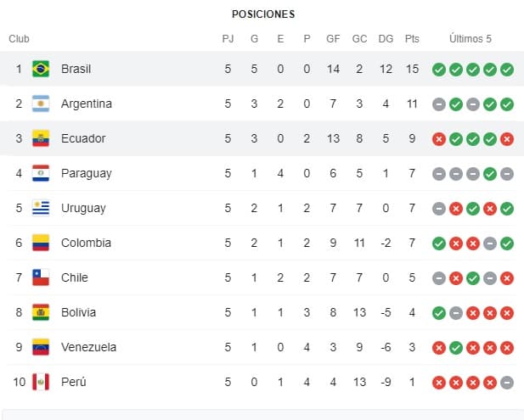Image resolution: width=524 pixels, height=420 pixels.
Task: Click Brasil's most recent win result icon
Action: pyautogui.click(x=507, y=69)
